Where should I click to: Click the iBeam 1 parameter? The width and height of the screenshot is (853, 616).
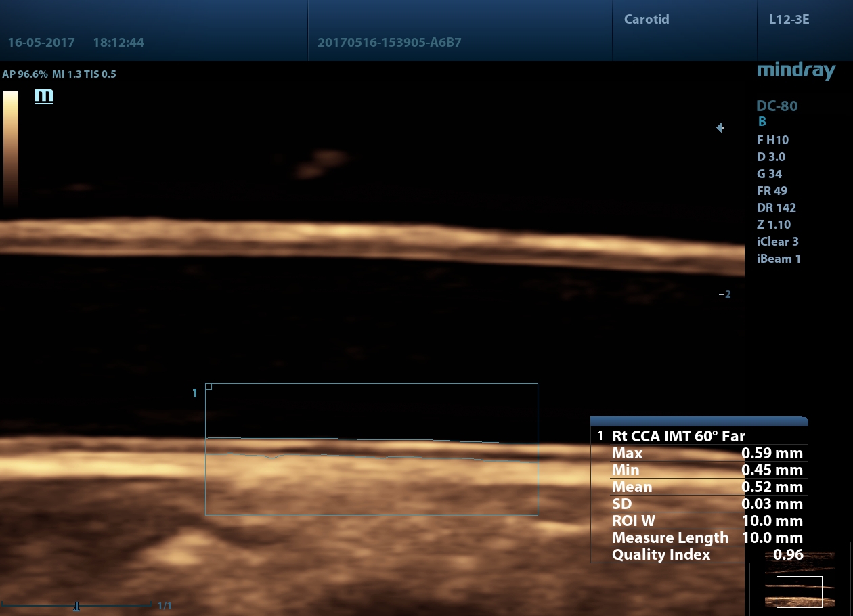coord(779,259)
